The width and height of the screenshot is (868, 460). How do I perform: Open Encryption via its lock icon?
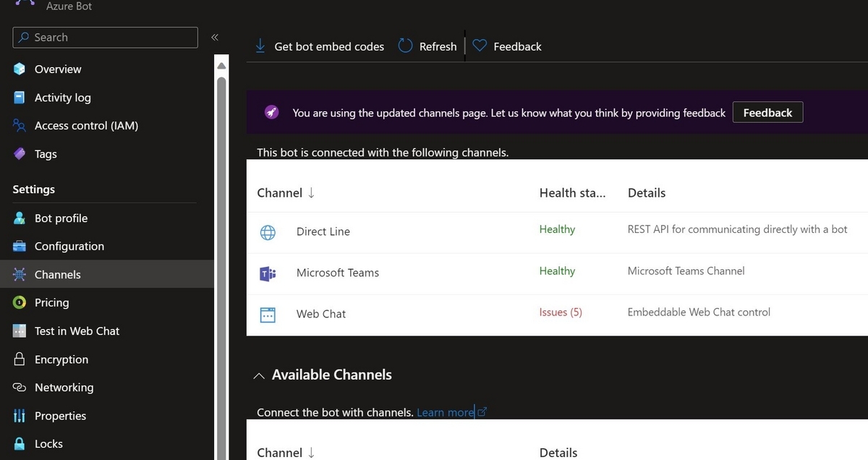point(20,359)
